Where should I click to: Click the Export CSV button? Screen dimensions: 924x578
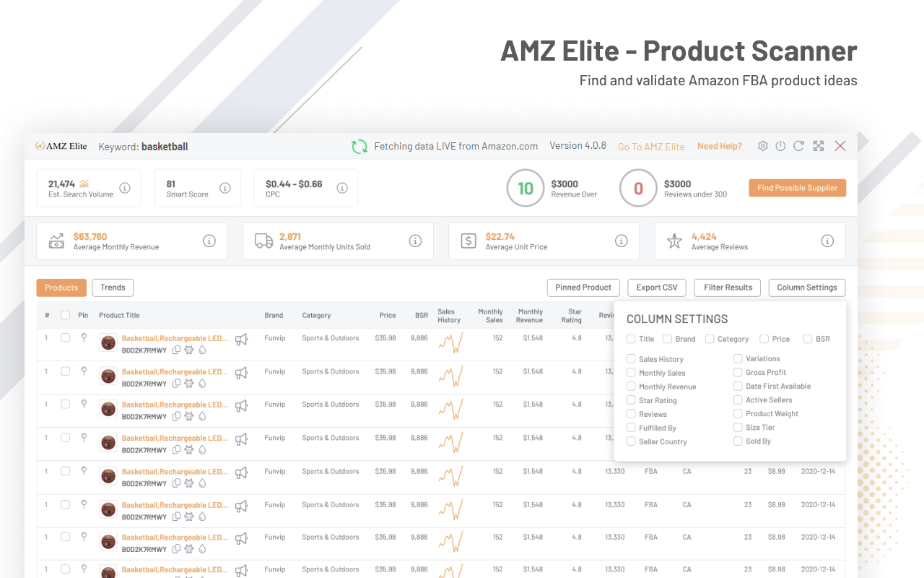coord(657,288)
